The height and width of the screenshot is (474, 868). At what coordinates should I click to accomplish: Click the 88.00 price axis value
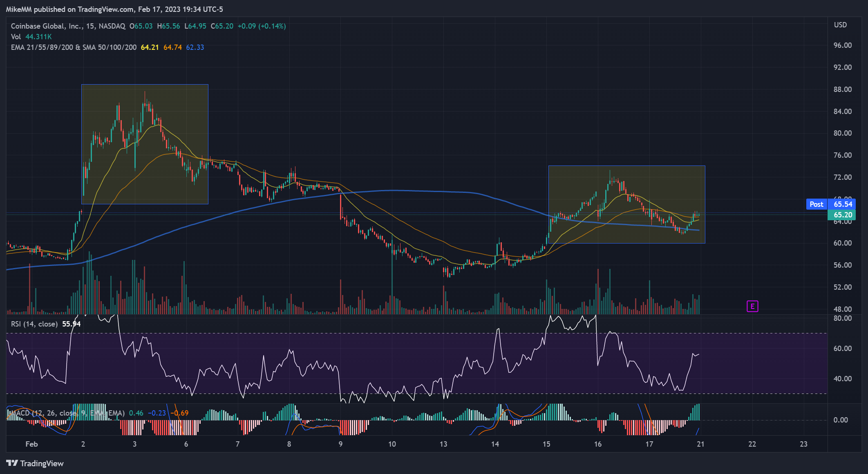pos(843,89)
